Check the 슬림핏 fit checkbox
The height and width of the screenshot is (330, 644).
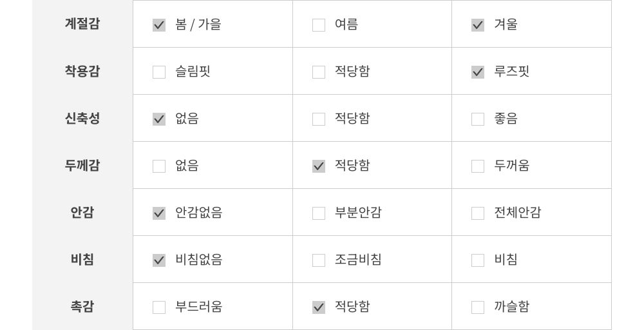click(159, 72)
